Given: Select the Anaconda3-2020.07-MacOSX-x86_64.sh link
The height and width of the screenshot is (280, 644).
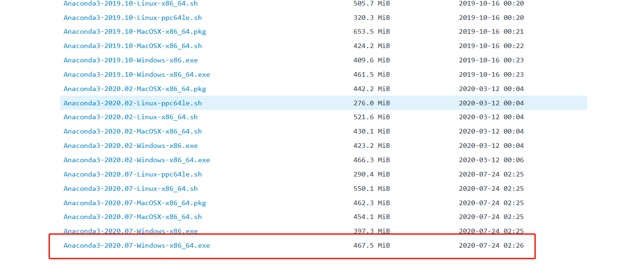Looking at the screenshot, I should coord(133,217).
